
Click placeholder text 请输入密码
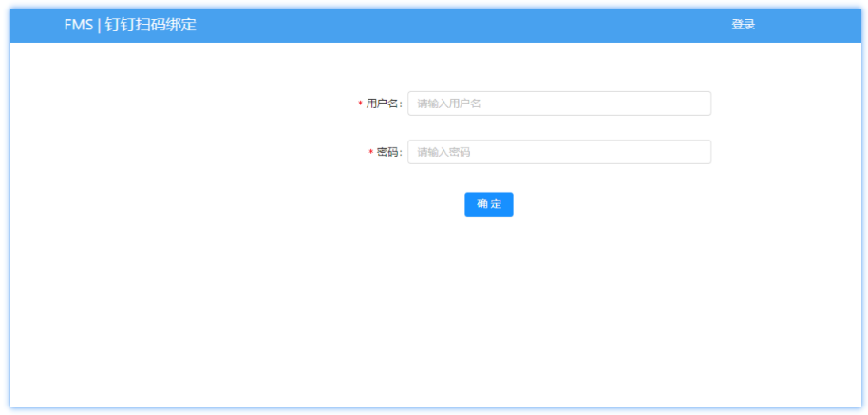[444, 152]
